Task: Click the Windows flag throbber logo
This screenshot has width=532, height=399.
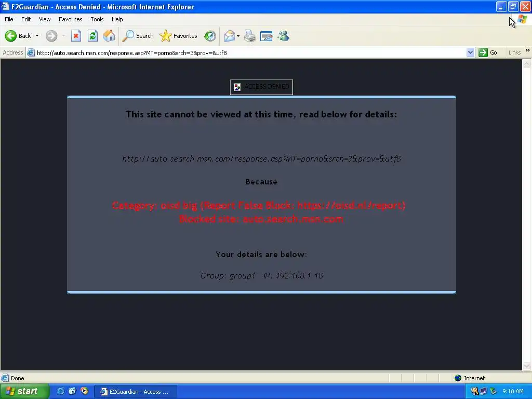Action: (522, 19)
